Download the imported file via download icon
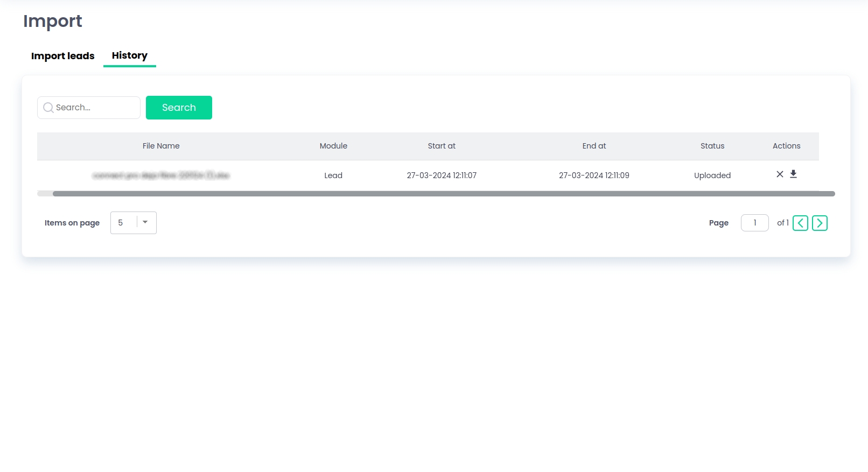The width and height of the screenshot is (868, 472). (x=793, y=174)
